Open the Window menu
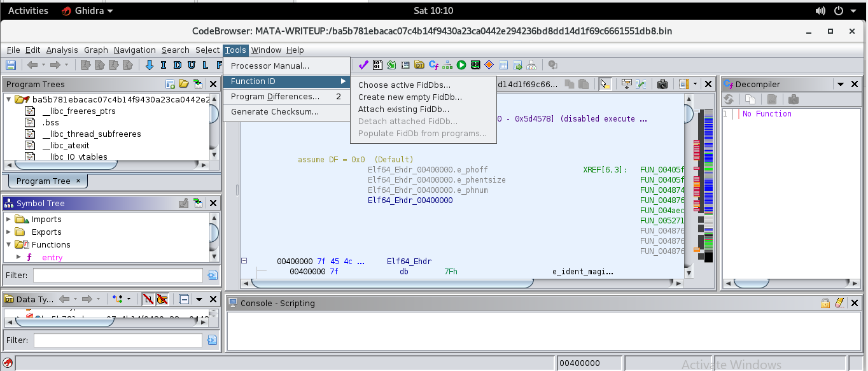The height and width of the screenshot is (371, 868). pyautogui.click(x=266, y=50)
